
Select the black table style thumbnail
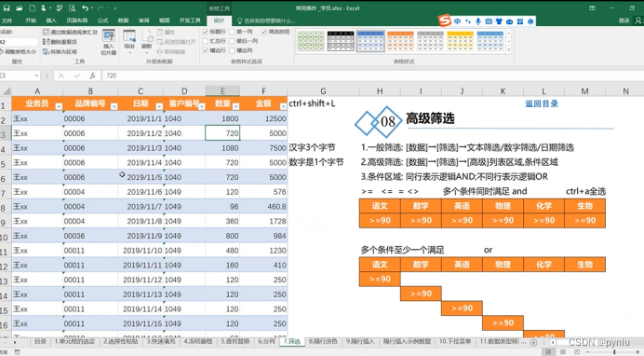(x=341, y=41)
